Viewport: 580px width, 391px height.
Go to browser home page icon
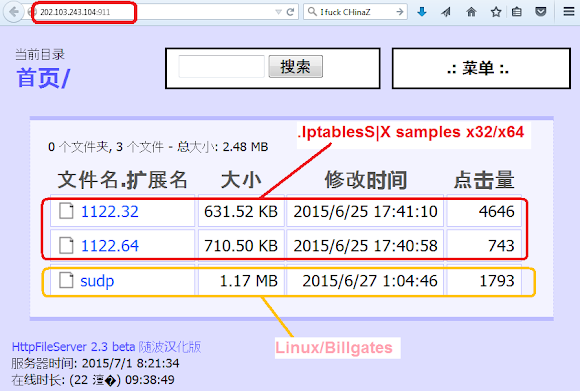click(x=471, y=12)
